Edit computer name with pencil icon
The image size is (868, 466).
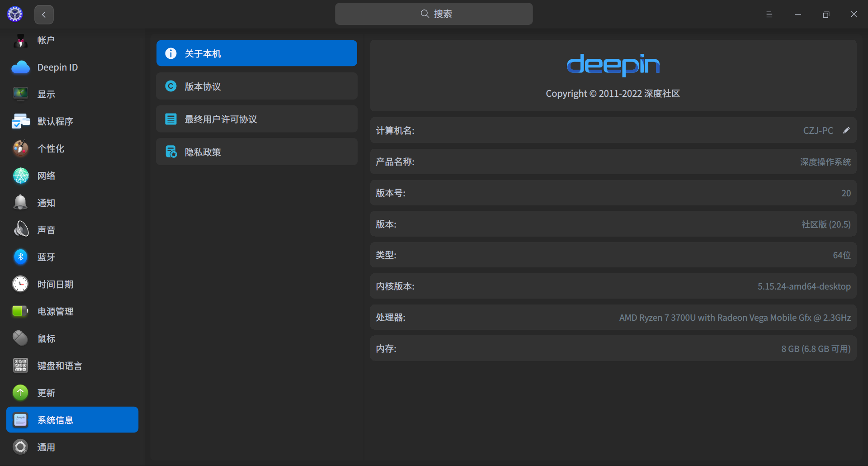click(847, 130)
